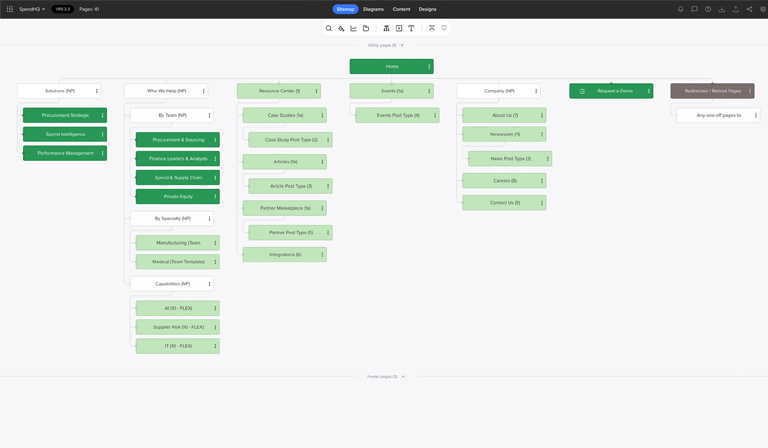Viewport: 768px width, 448px height.
Task: Select the IT (10 - FLEX) node
Action: pos(177,346)
